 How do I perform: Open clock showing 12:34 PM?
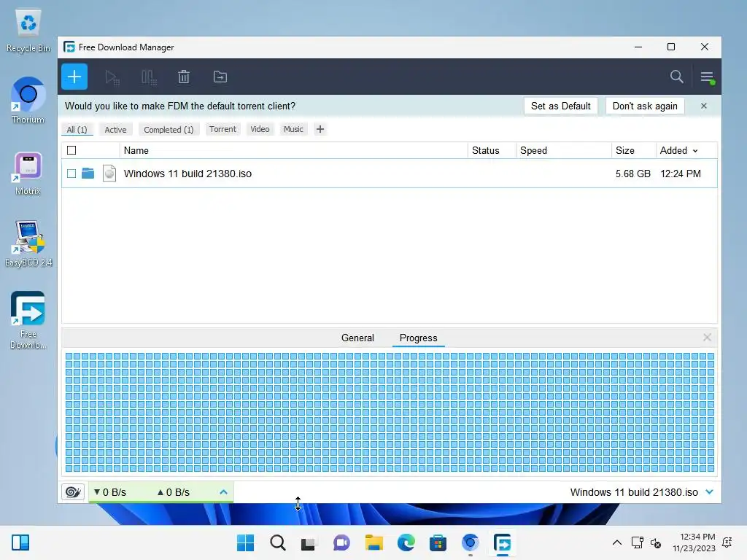694,542
